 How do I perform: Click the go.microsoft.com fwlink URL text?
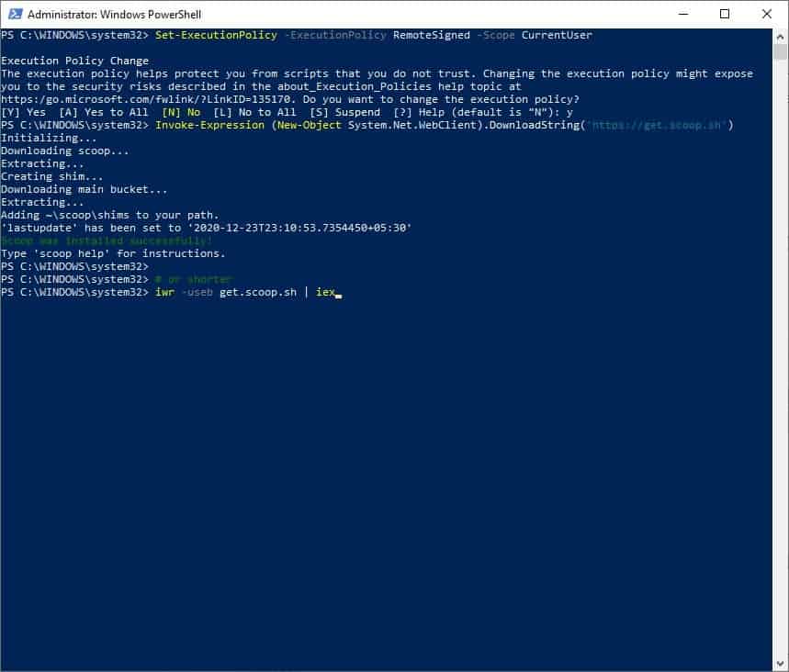146,99
